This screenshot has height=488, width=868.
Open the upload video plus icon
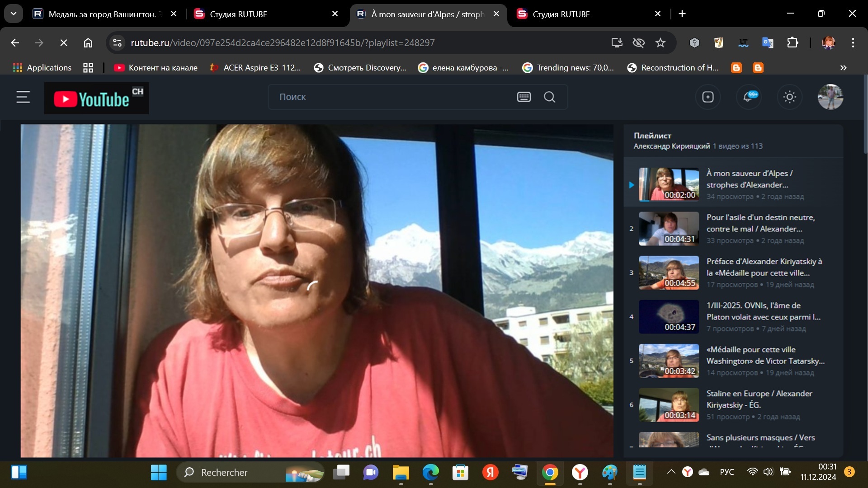[708, 97]
